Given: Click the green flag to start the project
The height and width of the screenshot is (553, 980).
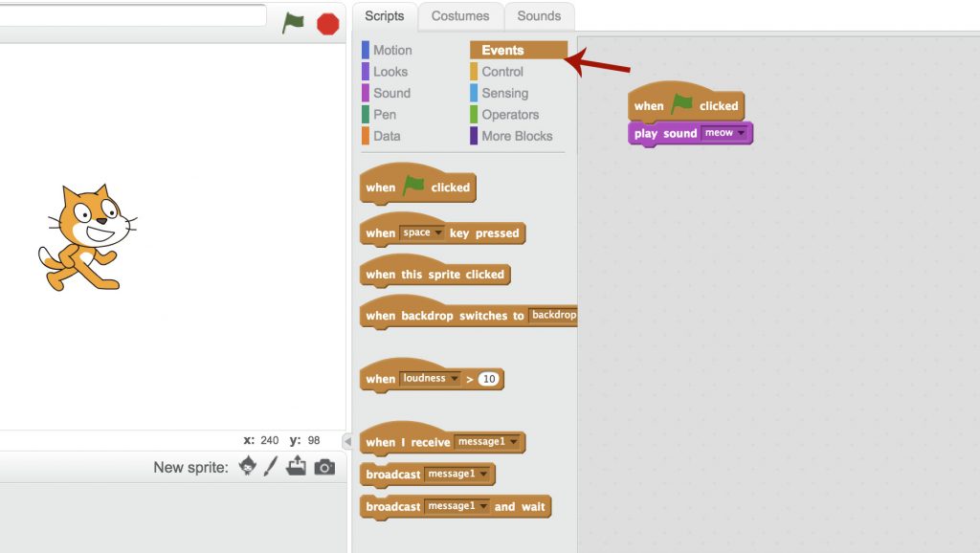Looking at the screenshot, I should [x=293, y=23].
